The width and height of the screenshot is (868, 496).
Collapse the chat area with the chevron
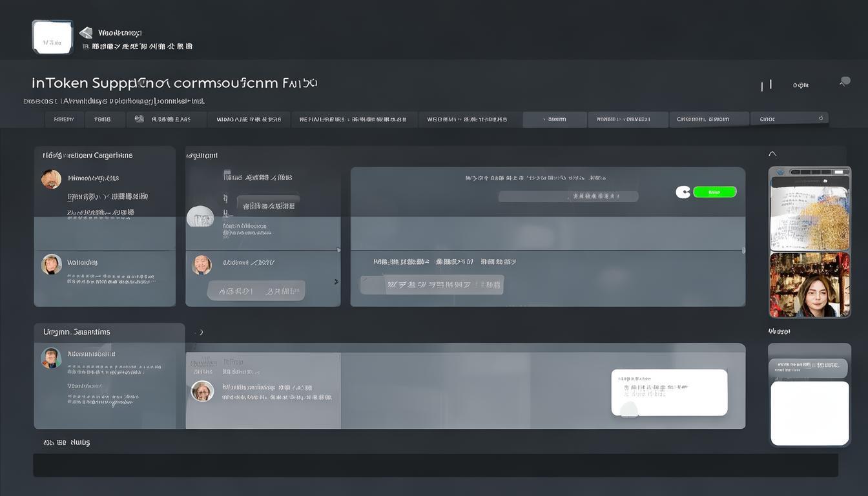772,154
